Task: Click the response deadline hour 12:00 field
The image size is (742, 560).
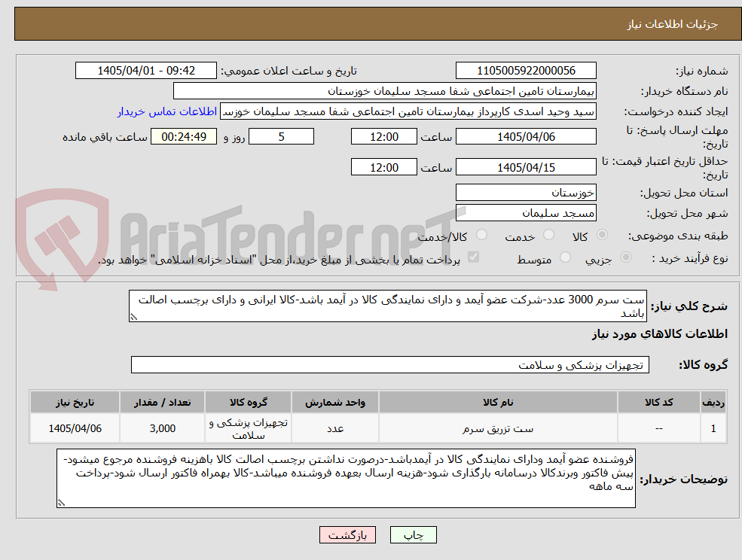Action: point(383,137)
